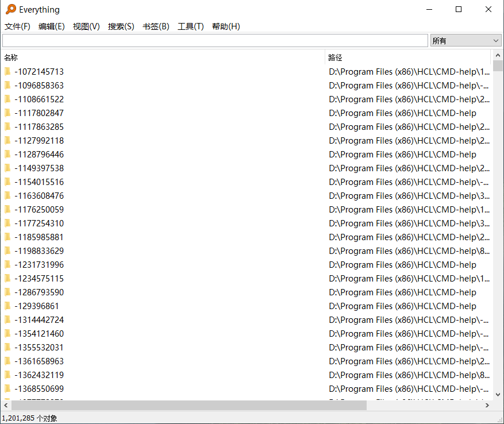Viewport: 504px width, 424px height.
Task: Click folder icon of -1127992118
Action: pos(7,141)
